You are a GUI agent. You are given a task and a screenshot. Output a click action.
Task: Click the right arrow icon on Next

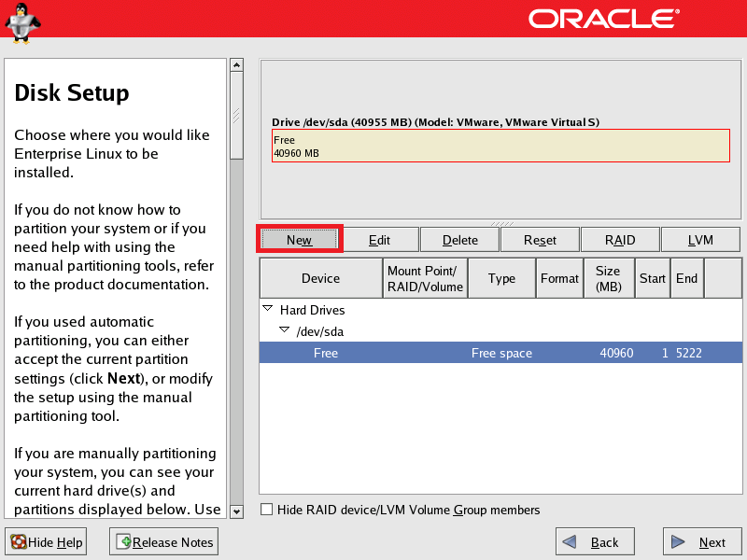(x=678, y=542)
